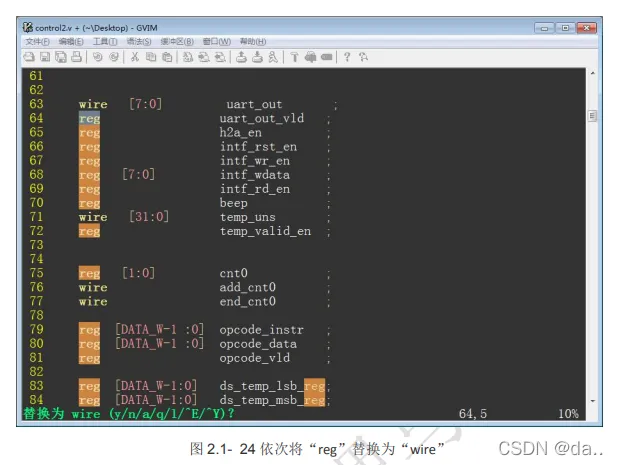Click 'opcode_vld' on line 81
This screenshot has height=465, width=618.
pos(255,358)
